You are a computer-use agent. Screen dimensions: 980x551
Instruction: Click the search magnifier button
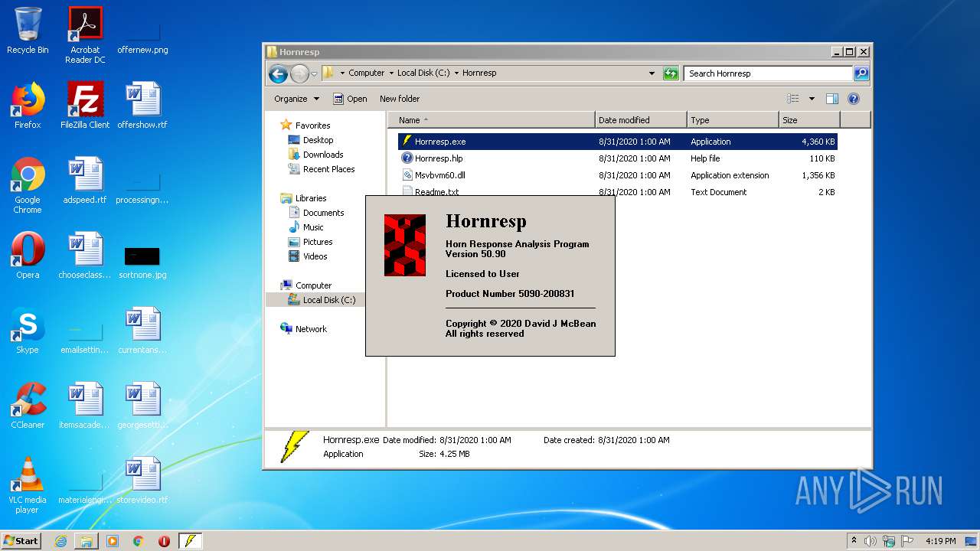(861, 73)
